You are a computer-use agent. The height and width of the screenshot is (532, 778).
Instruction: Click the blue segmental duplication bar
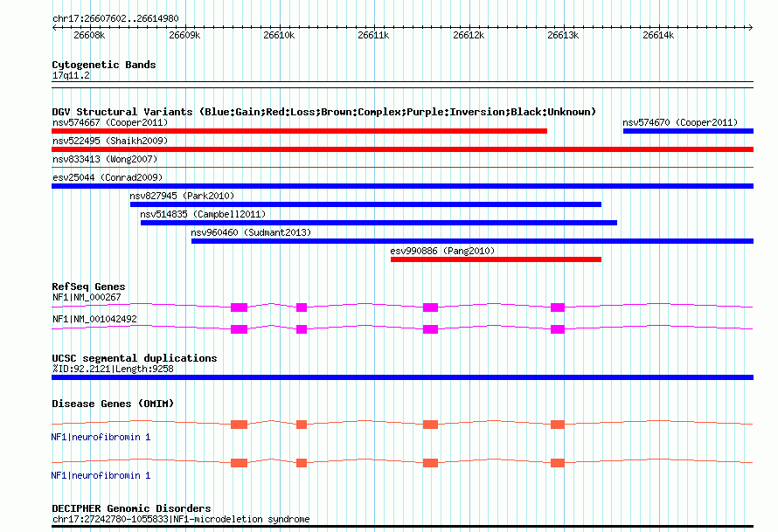tap(402, 377)
